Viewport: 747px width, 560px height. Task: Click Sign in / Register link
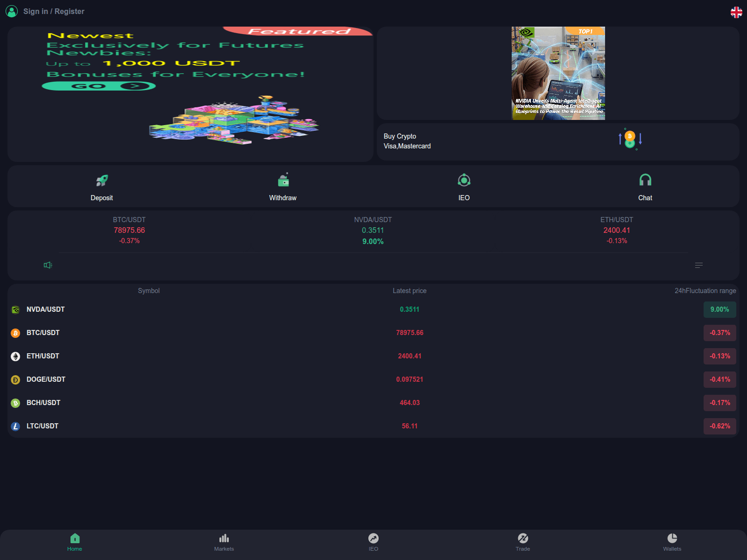[x=54, y=11]
